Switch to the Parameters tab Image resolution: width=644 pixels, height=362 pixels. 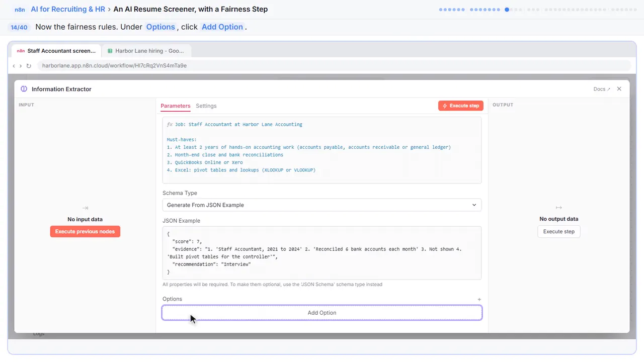pyautogui.click(x=176, y=106)
